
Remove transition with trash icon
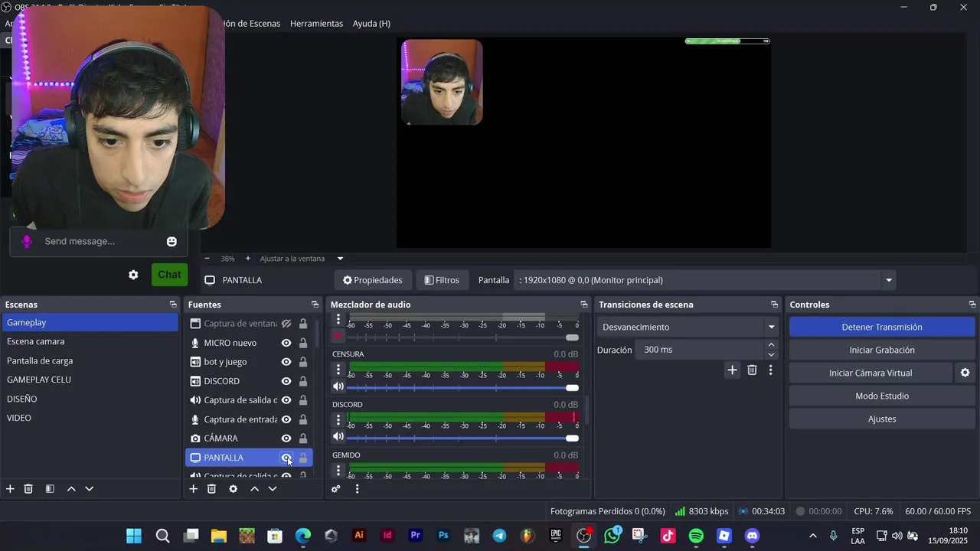point(752,370)
